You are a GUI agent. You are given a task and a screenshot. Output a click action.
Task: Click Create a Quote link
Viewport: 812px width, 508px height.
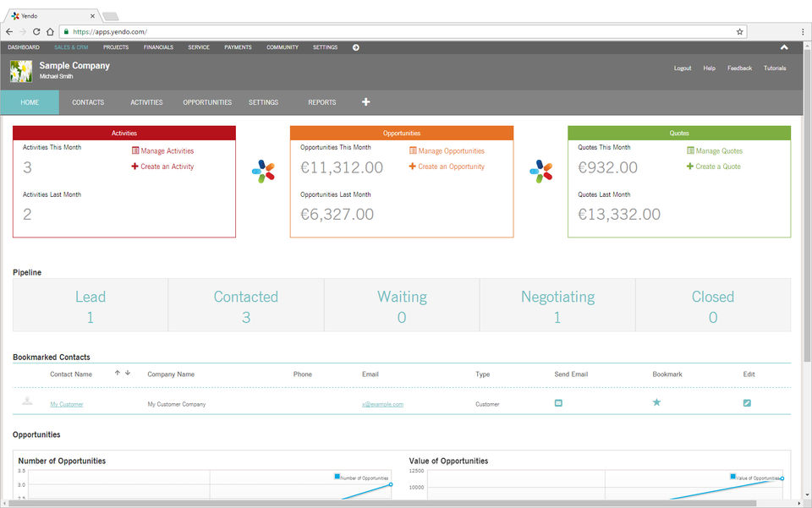click(714, 167)
